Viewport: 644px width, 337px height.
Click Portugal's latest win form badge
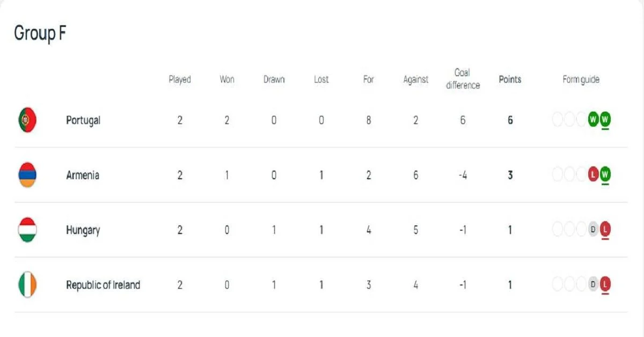click(605, 120)
